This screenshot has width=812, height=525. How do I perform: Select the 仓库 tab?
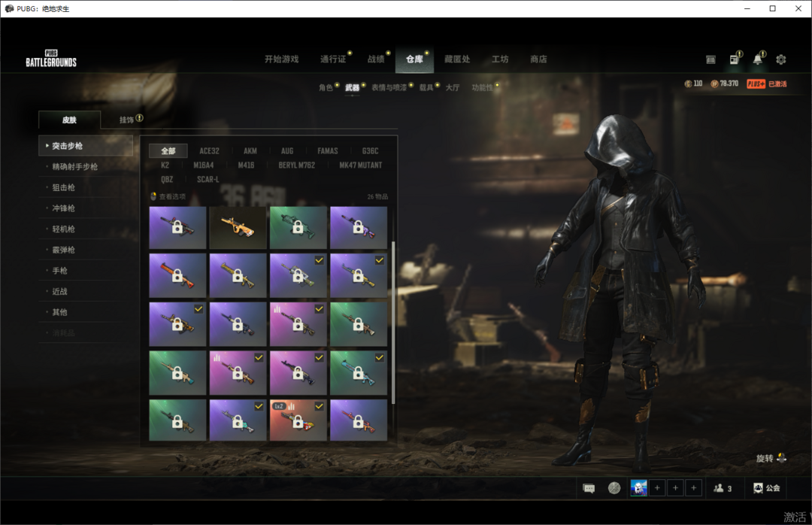click(x=414, y=59)
